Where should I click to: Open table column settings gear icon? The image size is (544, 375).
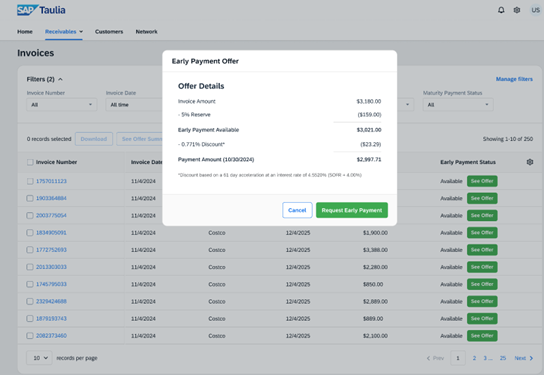(529, 162)
